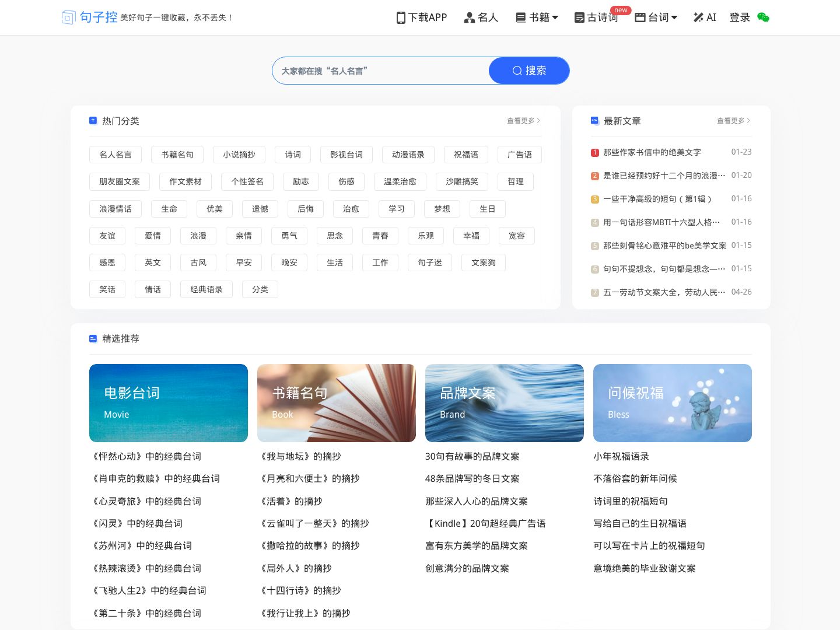Screen dimensions: 840x630
Task: Open 《怦然心动》中的经典台词
Action: point(145,456)
